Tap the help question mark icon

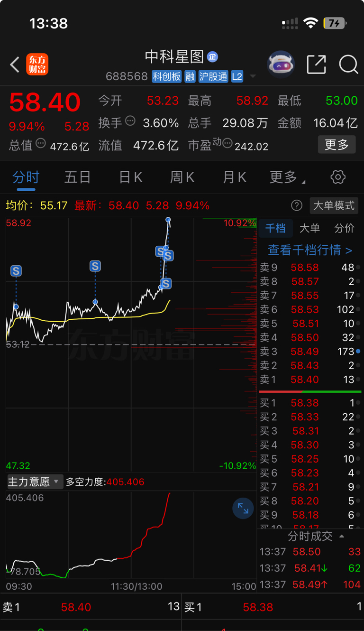point(297,205)
